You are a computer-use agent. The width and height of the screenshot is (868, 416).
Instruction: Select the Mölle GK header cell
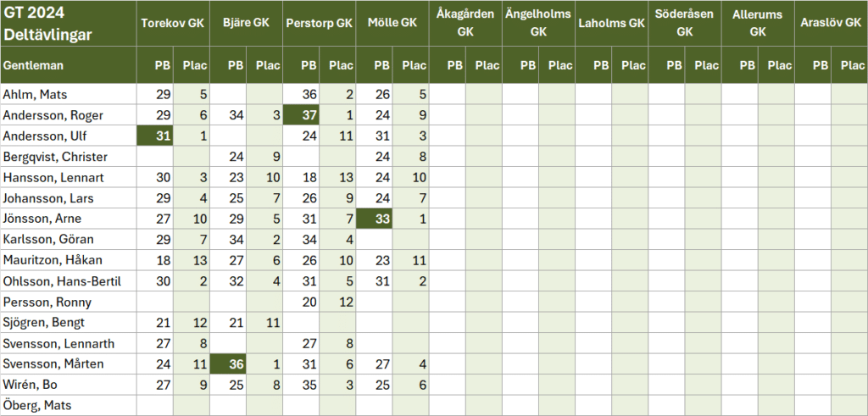coord(392,23)
